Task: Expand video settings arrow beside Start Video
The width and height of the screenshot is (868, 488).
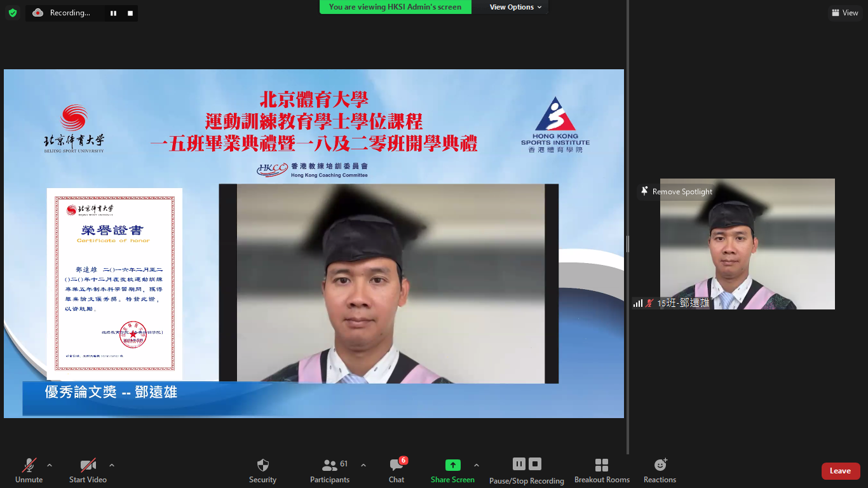Action: (112, 465)
